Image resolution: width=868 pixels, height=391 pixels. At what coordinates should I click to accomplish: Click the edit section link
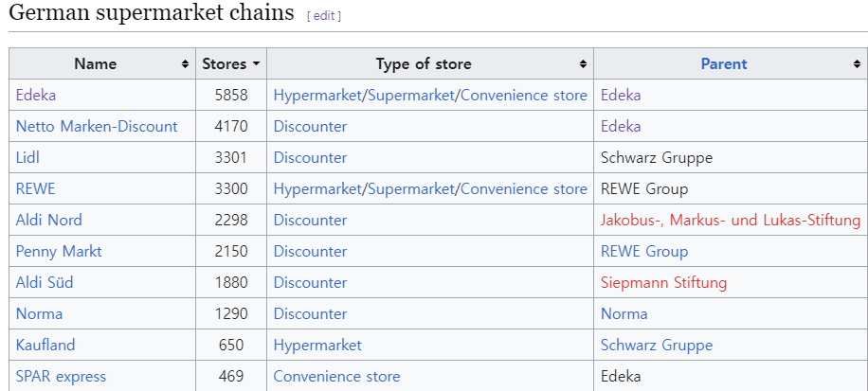click(324, 16)
